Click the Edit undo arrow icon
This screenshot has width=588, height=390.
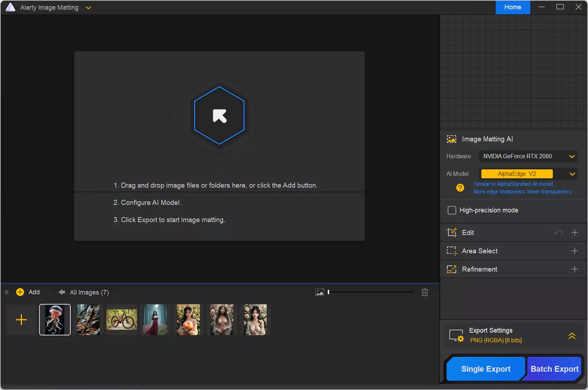(x=559, y=232)
